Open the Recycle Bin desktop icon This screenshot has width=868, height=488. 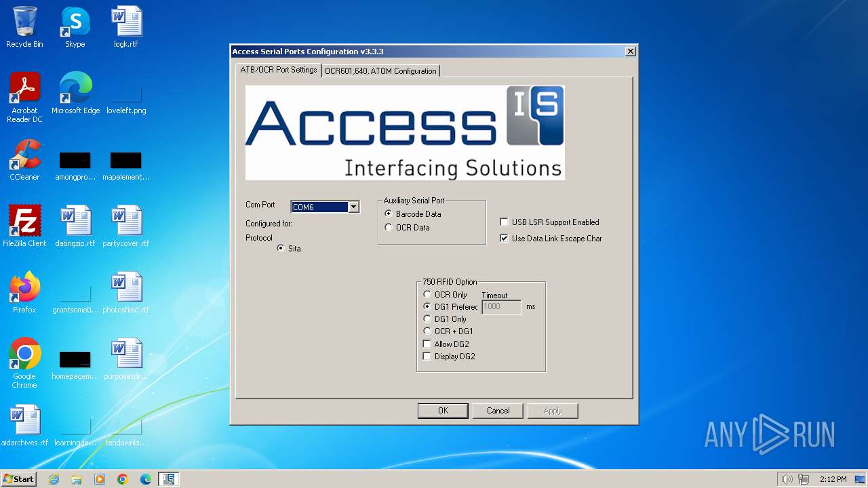click(24, 27)
